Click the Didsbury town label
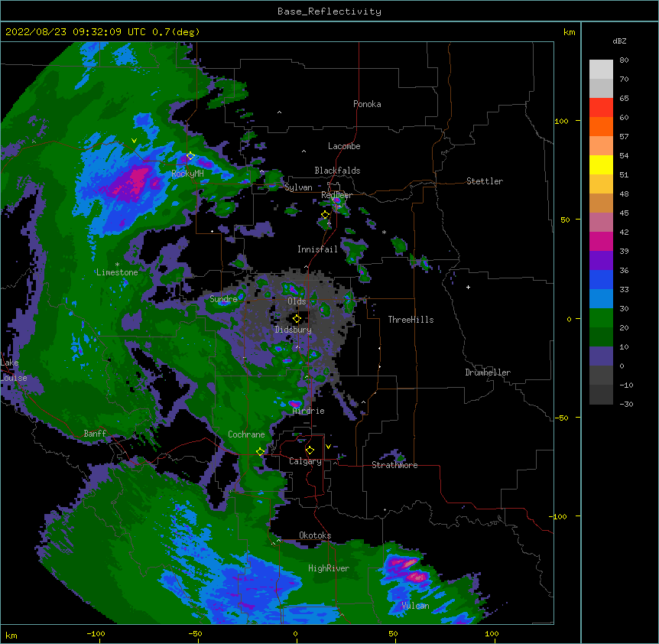The image size is (659, 644). (x=293, y=330)
